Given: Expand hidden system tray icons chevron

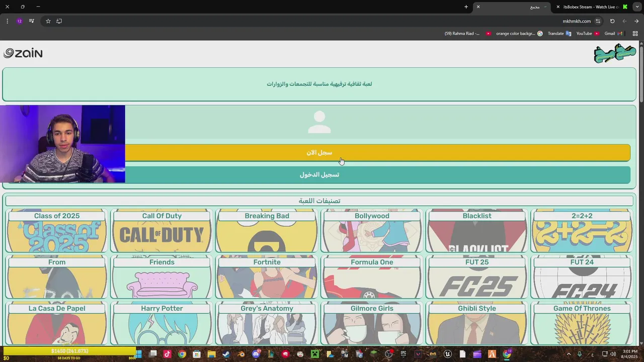Looking at the screenshot, I should tap(569, 354).
